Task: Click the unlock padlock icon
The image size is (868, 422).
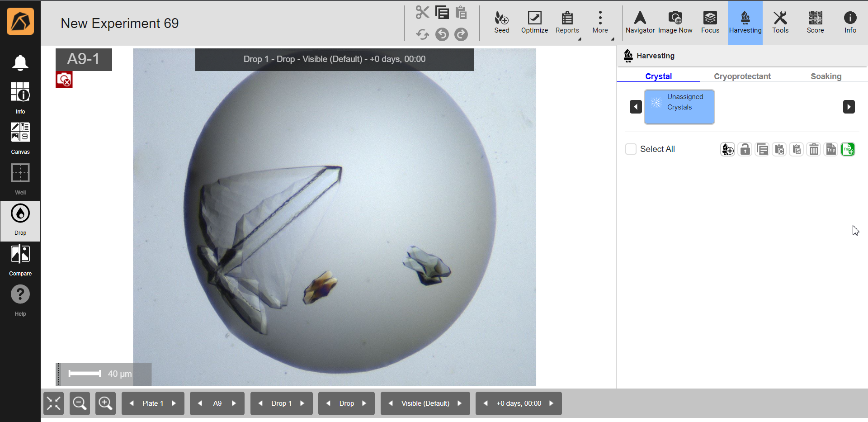Action: [745, 149]
